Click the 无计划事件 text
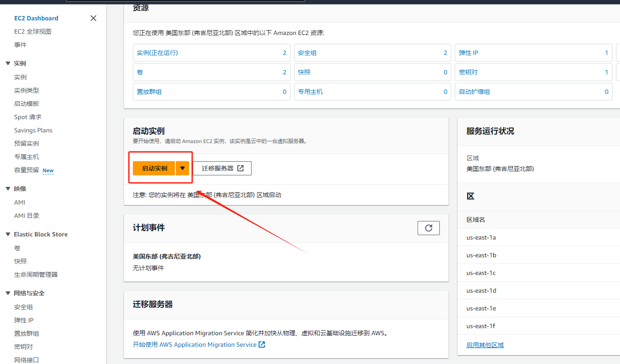 coord(148,268)
